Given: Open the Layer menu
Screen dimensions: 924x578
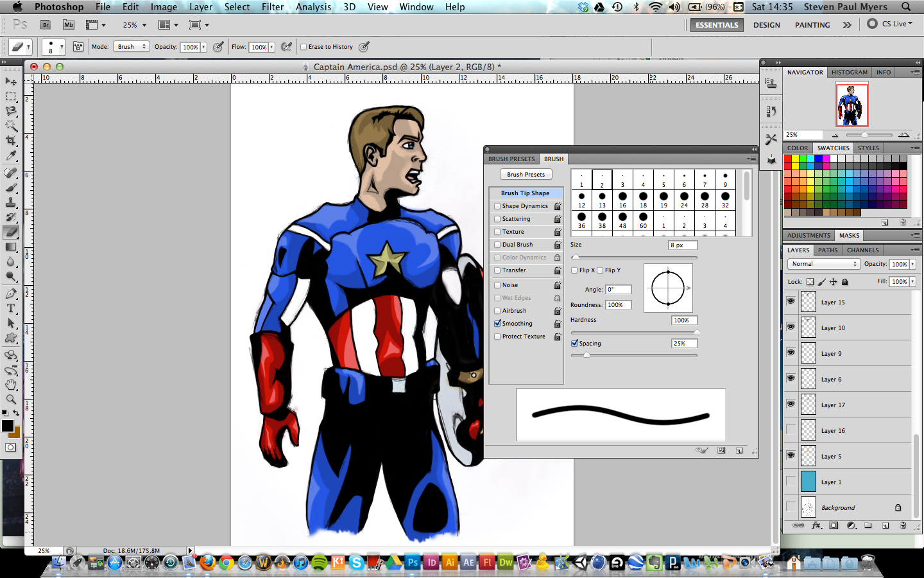Looking at the screenshot, I should coord(201,7).
